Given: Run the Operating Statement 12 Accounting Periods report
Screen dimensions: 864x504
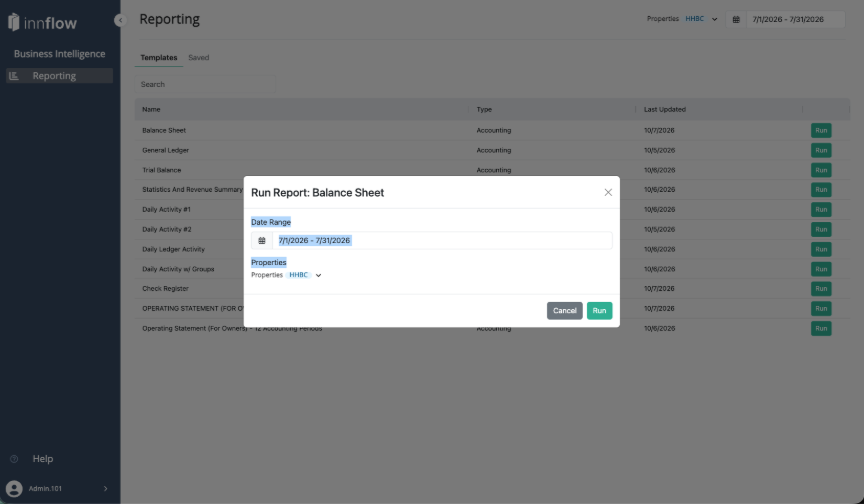Looking at the screenshot, I should coord(821,328).
